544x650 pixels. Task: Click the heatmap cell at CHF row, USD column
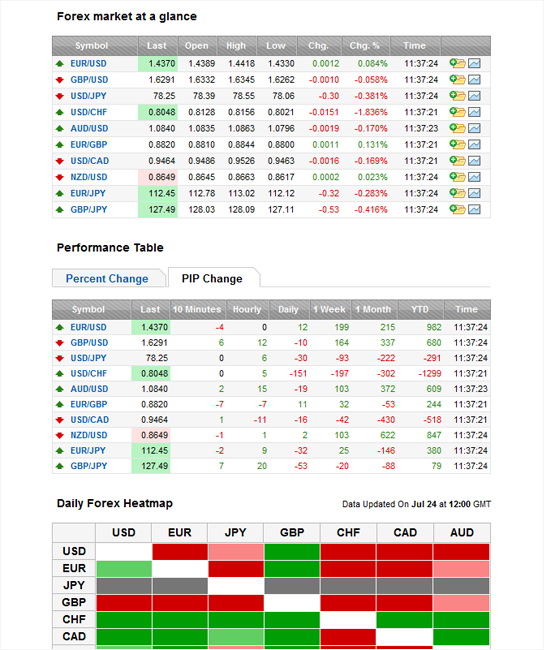[124, 620]
